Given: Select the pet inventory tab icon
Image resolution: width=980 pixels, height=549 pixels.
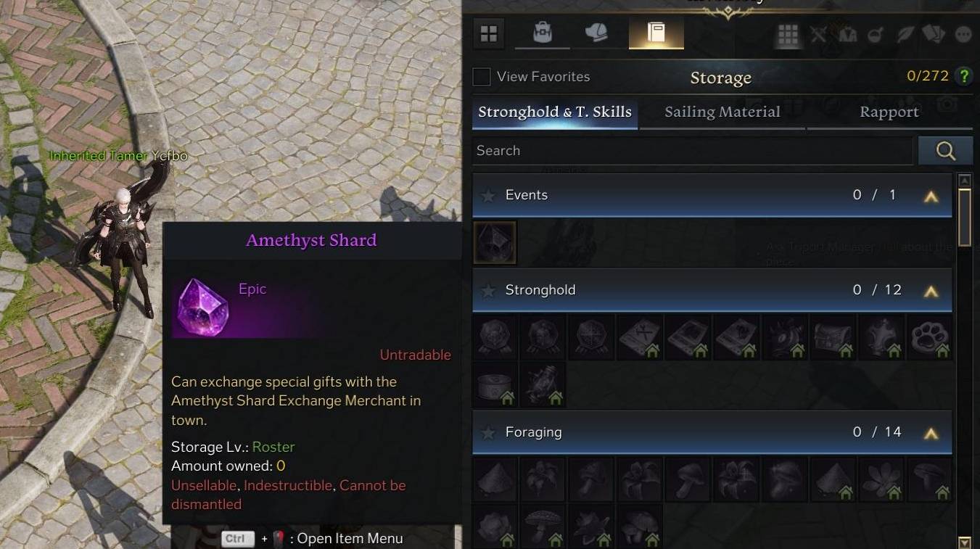Looking at the screenshot, I should 596,33.
